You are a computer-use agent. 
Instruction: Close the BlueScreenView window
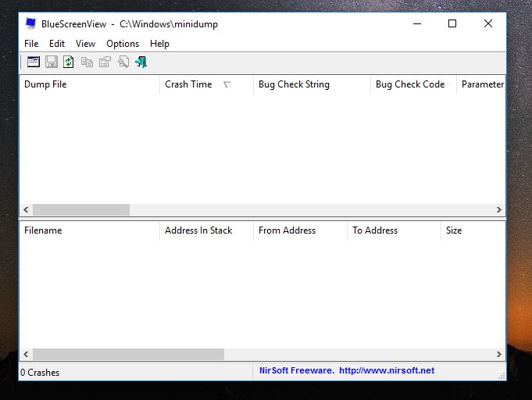pos(488,23)
